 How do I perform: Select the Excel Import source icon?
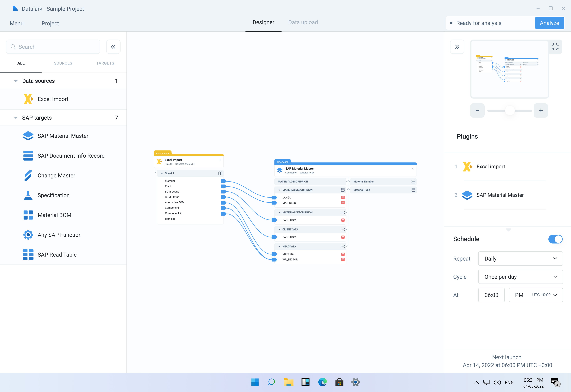coord(29,99)
